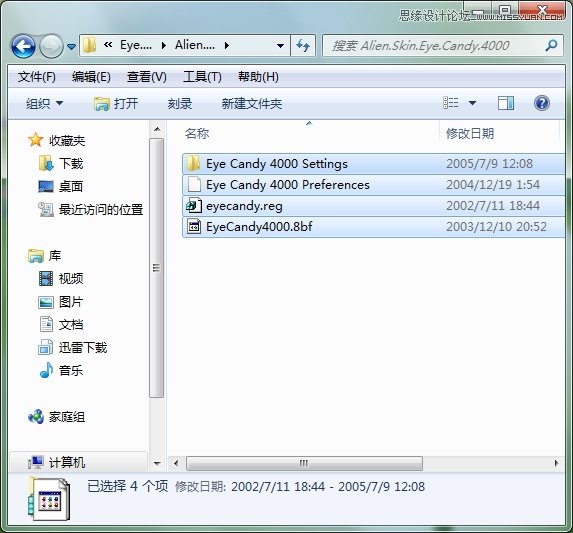Click the change view icon
Image resolution: width=573 pixels, height=533 pixels.
[451, 103]
